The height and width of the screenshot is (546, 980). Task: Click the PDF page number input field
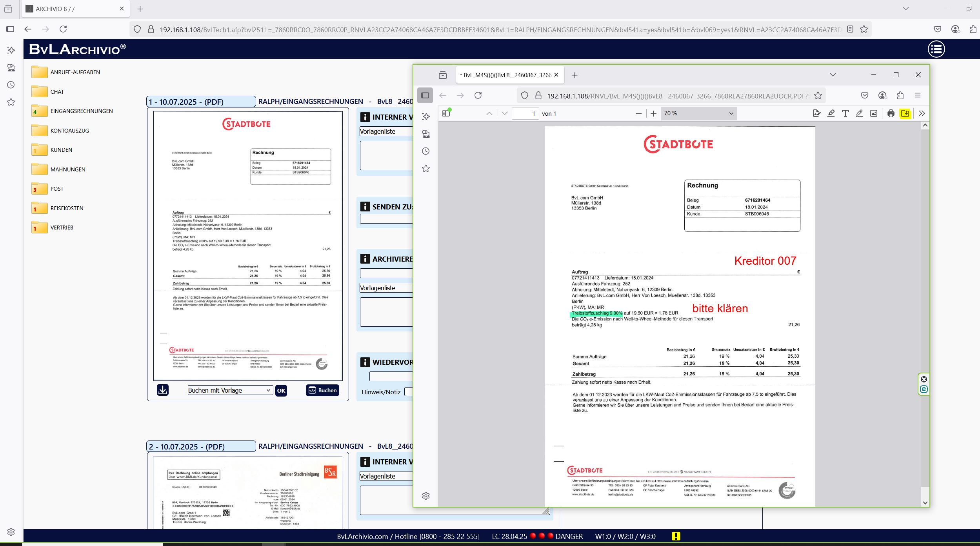[x=525, y=113]
